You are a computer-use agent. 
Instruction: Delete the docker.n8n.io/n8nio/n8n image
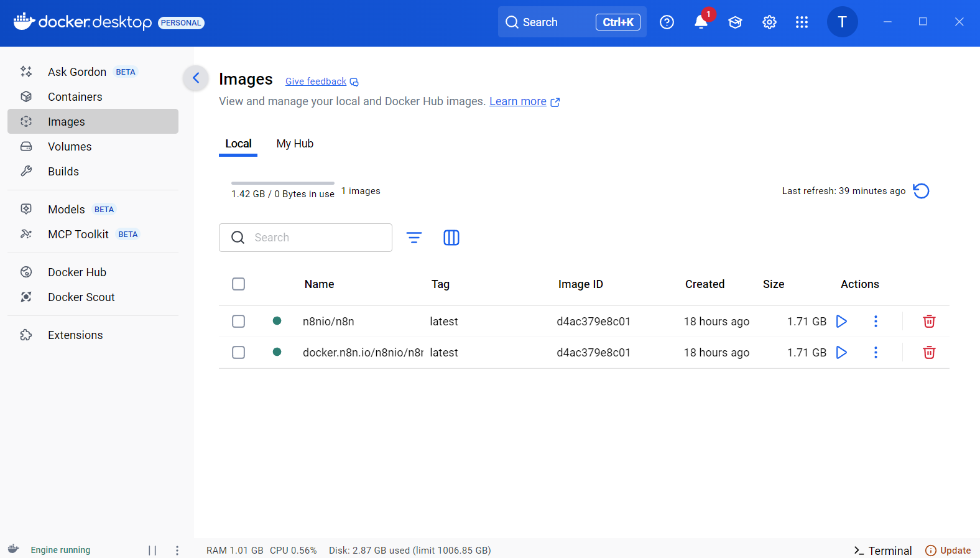coord(929,353)
